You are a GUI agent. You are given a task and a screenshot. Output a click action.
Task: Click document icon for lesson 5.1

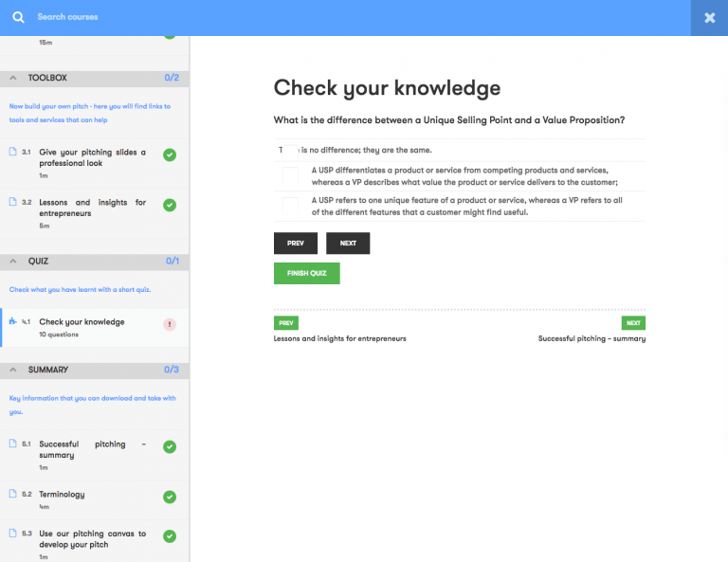[13, 444]
